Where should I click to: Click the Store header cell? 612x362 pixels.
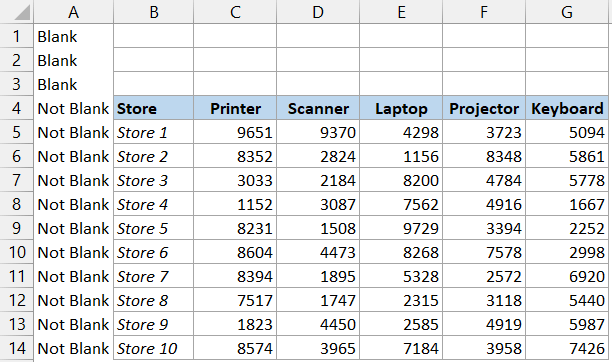153,108
